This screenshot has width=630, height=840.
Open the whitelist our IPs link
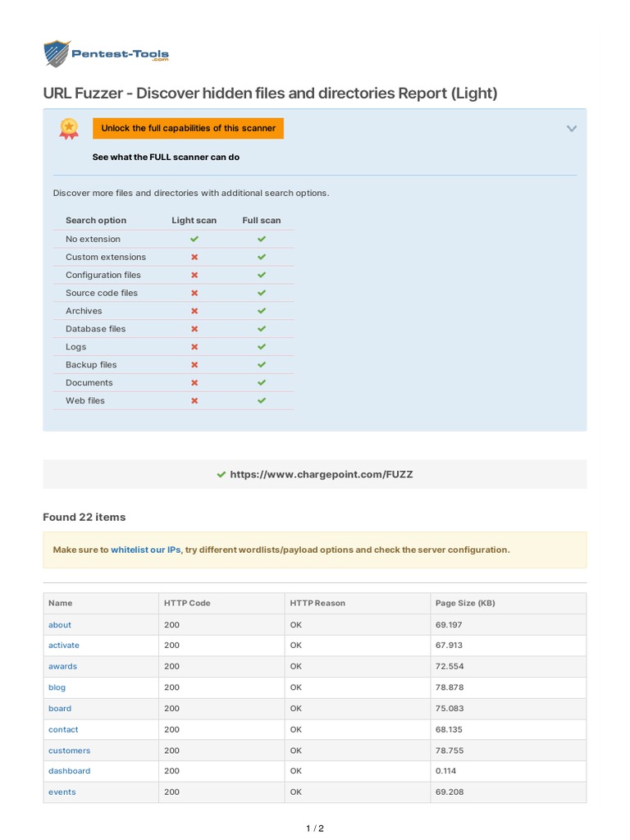click(x=145, y=550)
